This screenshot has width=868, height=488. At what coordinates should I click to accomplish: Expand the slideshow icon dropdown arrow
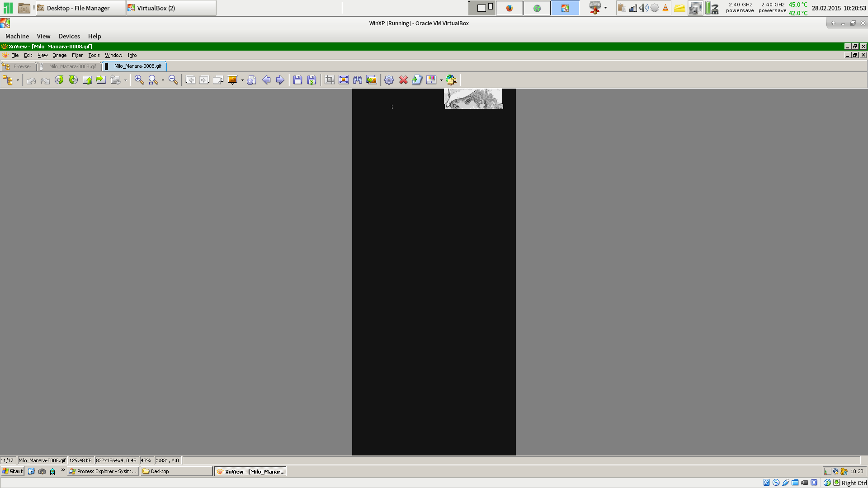pos(242,80)
